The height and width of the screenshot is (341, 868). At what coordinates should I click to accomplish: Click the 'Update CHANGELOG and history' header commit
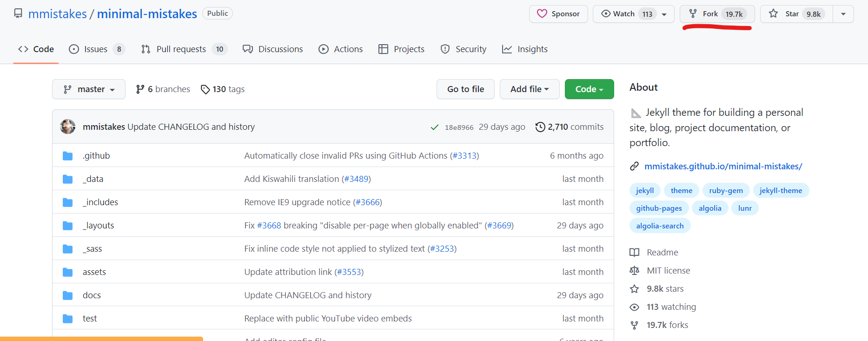(x=191, y=127)
